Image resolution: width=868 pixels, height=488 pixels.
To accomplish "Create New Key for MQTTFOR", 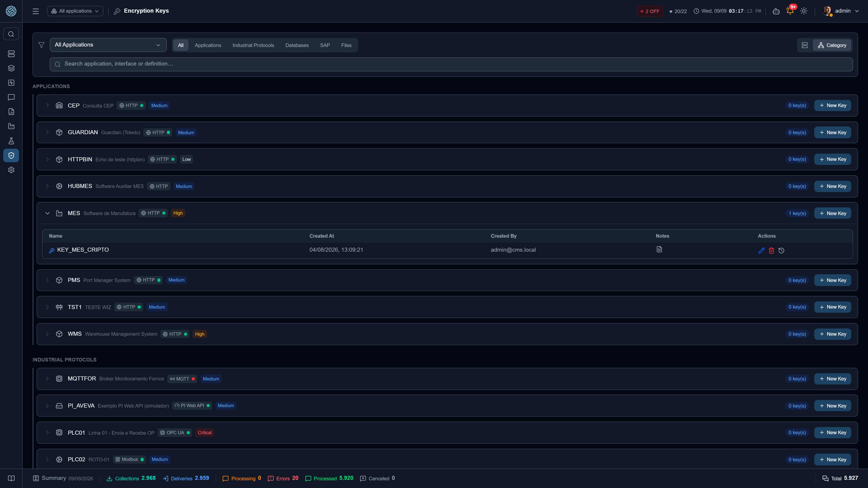I will coord(833,379).
